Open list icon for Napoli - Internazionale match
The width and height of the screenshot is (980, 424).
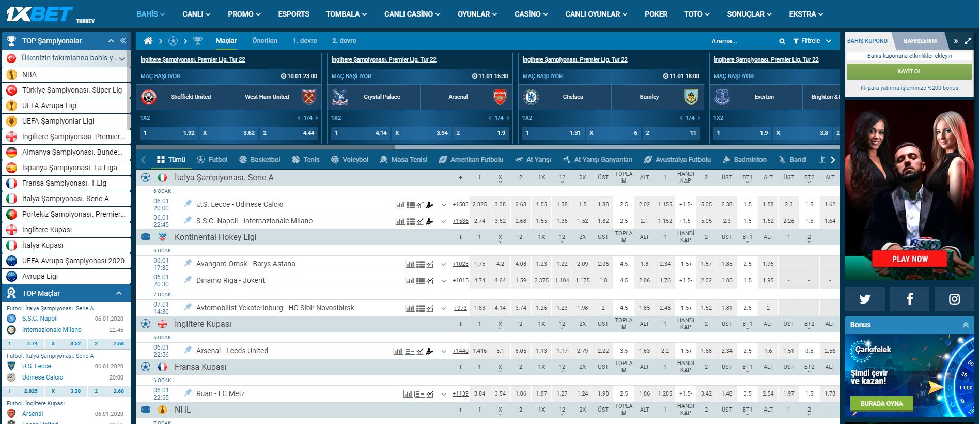click(411, 221)
